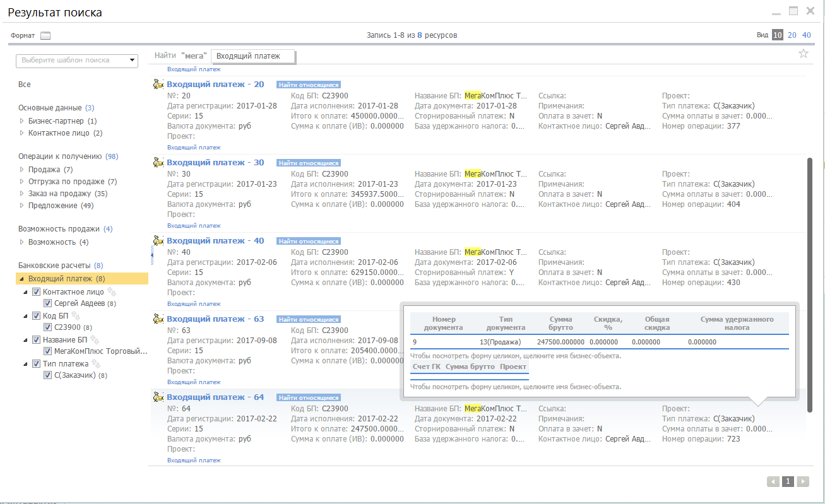Screen dimensions: 825x504
Task: Open the Входящий платеж - 20 link
Action: coord(215,85)
